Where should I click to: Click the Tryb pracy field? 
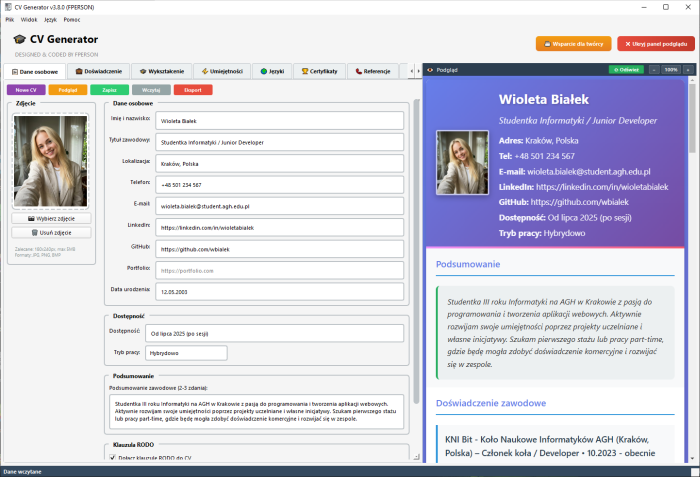tap(186, 353)
